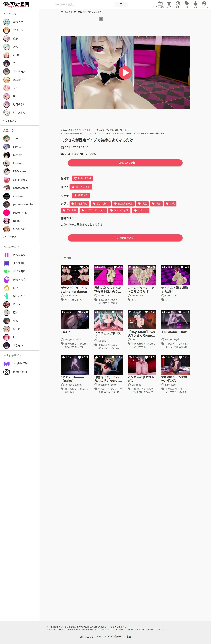
Task: Go to マイページ account icon
Action: [x=204, y=4]
